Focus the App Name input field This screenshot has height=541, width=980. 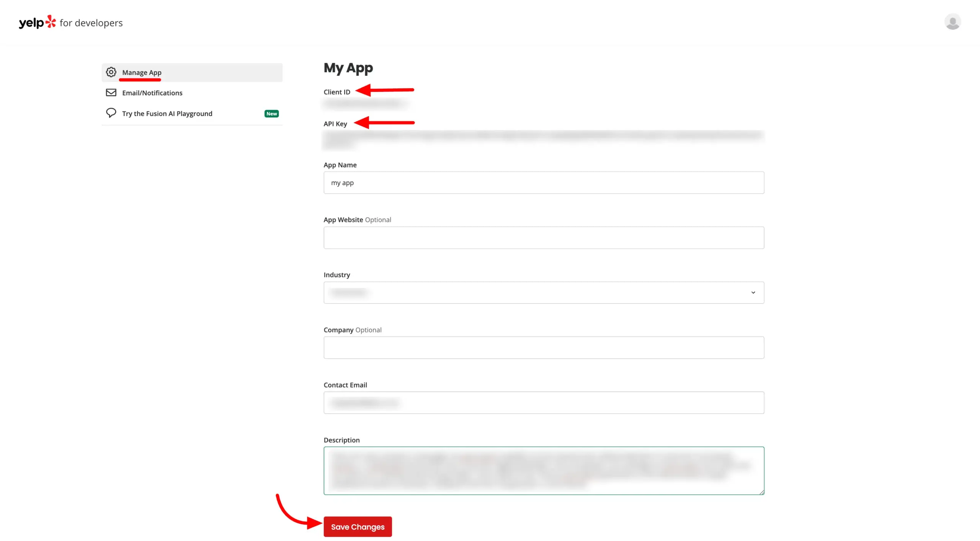click(x=544, y=183)
